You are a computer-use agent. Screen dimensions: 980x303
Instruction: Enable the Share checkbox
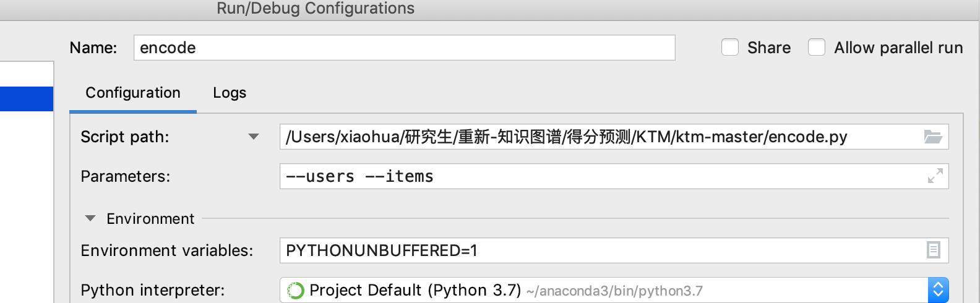pyautogui.click(x=730, y=47)
